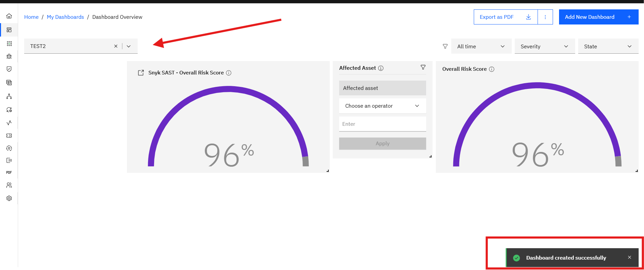644x270 pixels.
Task: Click the bug icon in the sidebar
Action: 9,56
